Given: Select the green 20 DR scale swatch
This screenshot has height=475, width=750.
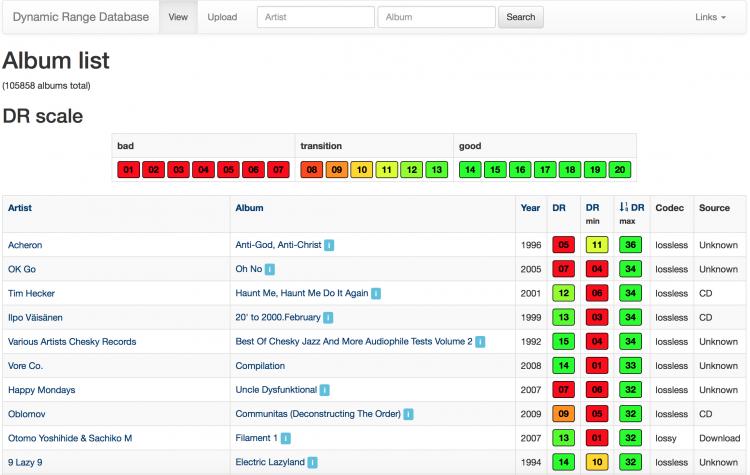Looking at the screenshot, I should [x=620, y=170].
